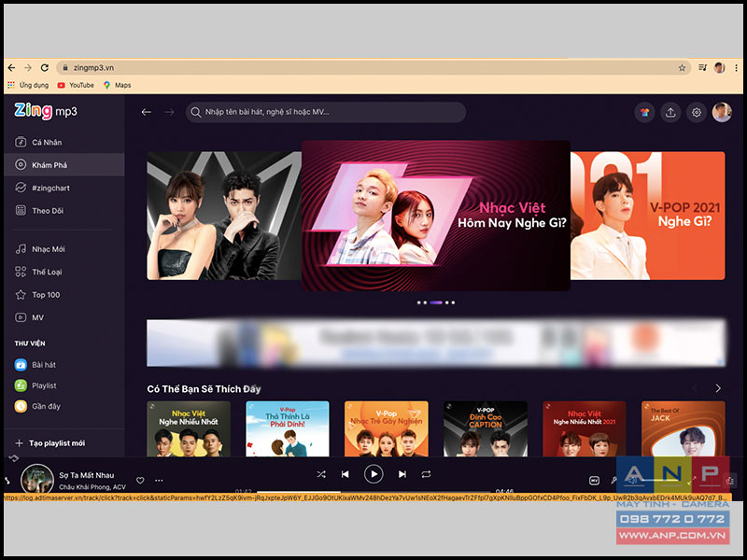Click the address bar showing zingmp3.vn
Image resolution: width=747 pixels, height=560 pixels.
coord(372,67)
